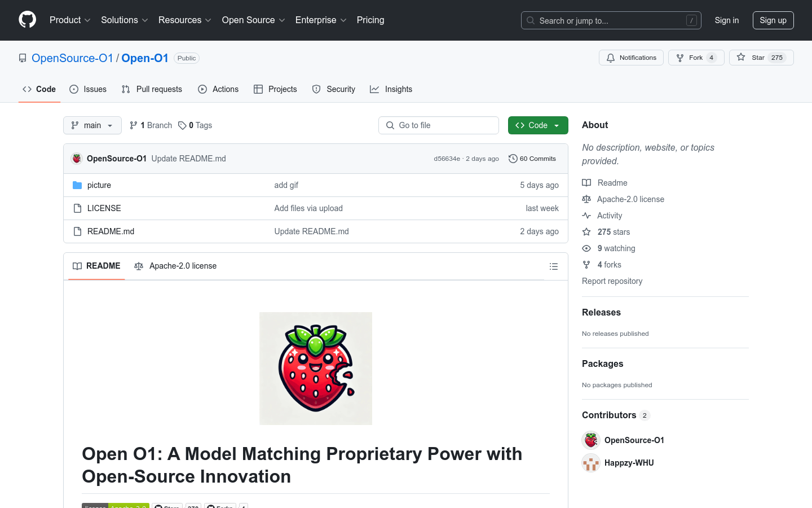
Task: Click the GitHub logo icon
Action: (x=27, y=20)
